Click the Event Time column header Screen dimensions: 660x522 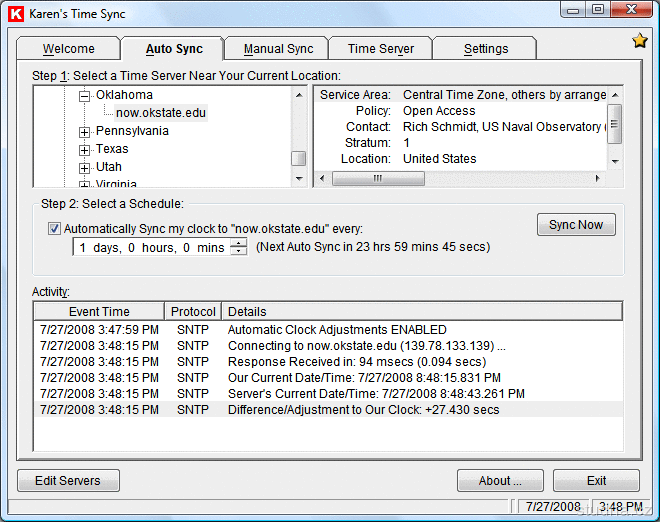[x=98, y=312]
